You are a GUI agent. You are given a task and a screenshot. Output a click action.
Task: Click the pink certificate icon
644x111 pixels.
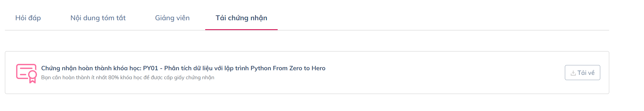point(26,73)
